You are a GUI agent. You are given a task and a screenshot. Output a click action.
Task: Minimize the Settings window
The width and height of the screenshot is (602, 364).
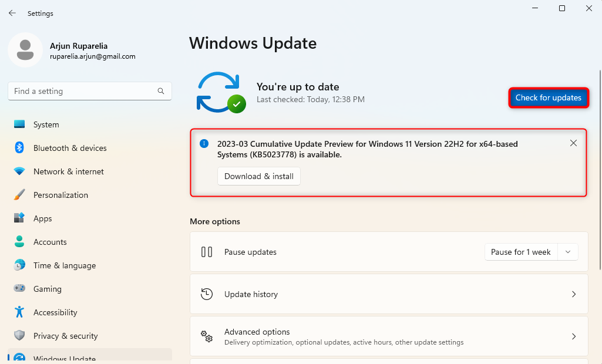point(535,8)
